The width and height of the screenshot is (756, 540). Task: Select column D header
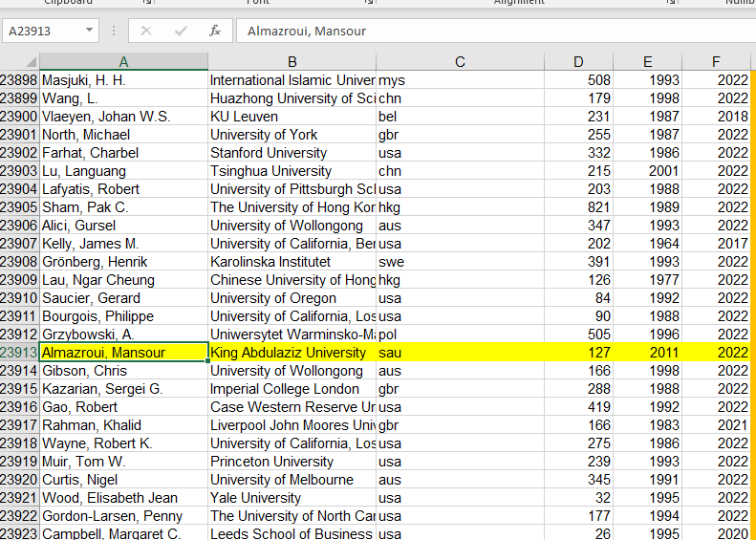click(x=578, y=62)
